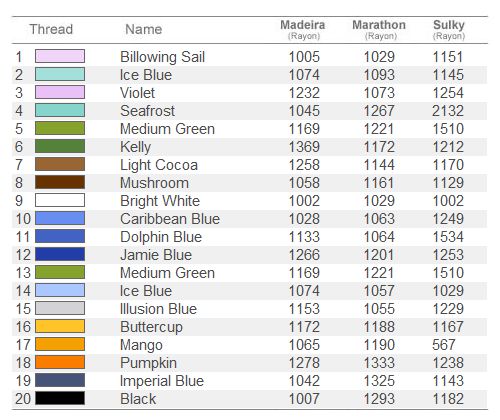Select the Violet thread swatch
This screenshot has height=420, width=500.
(60, 92)
